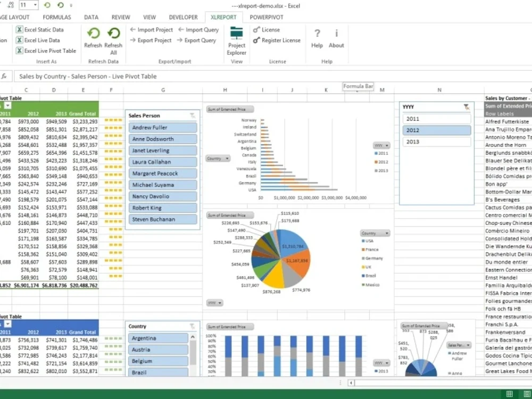Open YYYY field button below pie chart

pos(214,303)
